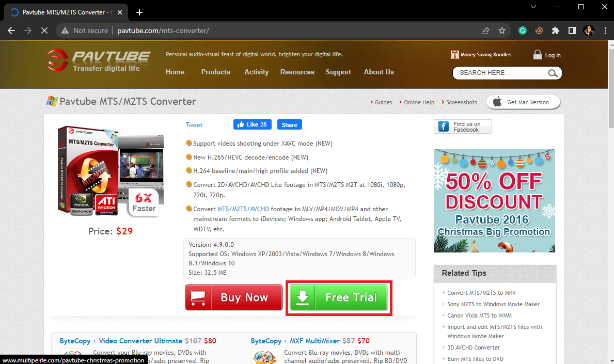This screenshot has height=364, width=614.
Task: Open the Activity menu
Action: [257, 72]
